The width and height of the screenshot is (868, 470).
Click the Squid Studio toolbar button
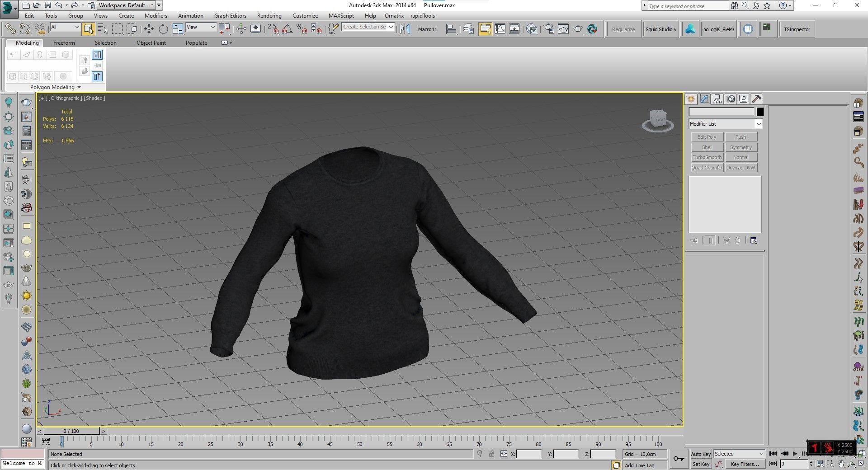[x=660, y=29]
